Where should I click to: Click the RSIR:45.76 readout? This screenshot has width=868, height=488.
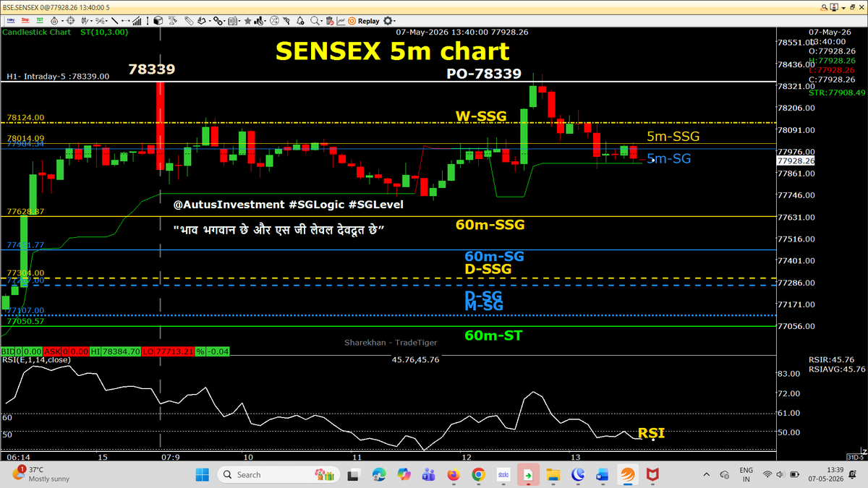pyautogui.click(x=831, y=359)
